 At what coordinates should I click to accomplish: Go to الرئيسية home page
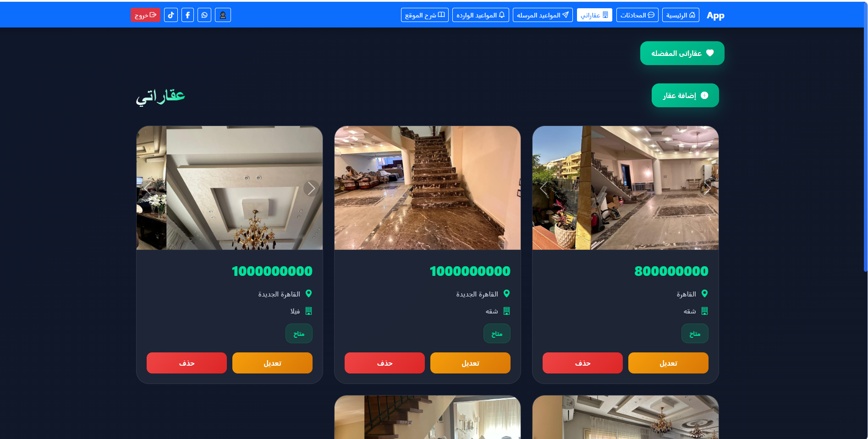[x=681, y=15]
